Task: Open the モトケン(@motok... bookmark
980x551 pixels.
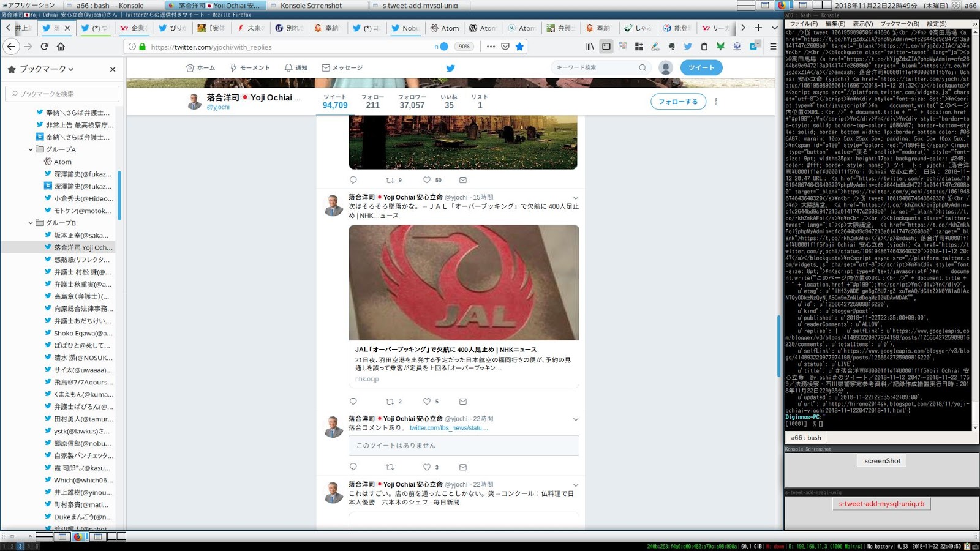Action: click(x=82, y=211)
